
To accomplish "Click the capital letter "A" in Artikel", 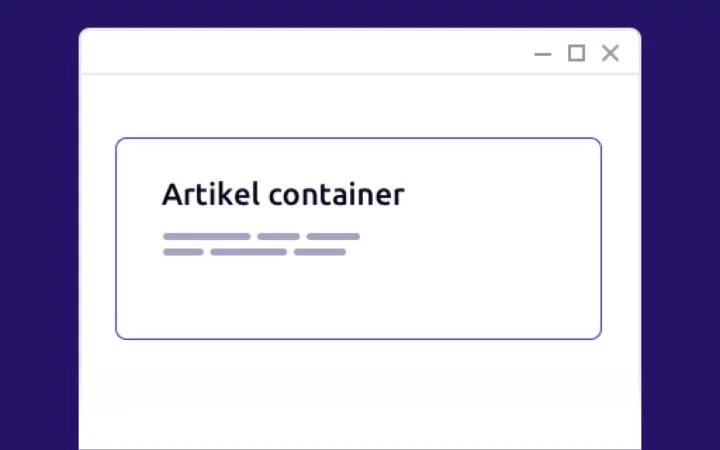I will (171, 194).
